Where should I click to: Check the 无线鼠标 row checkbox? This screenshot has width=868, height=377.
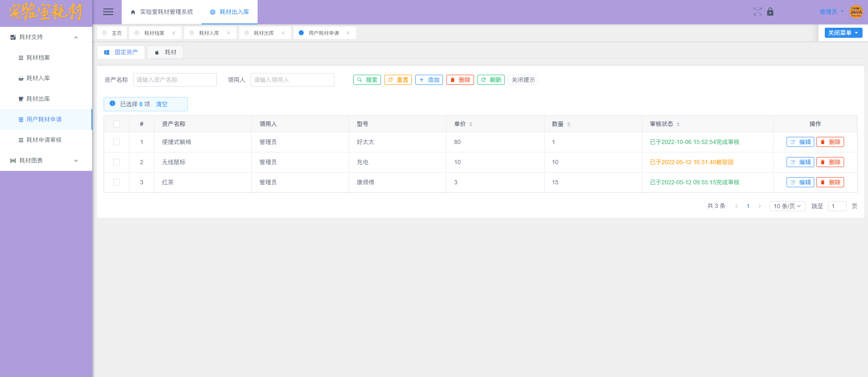tap(117, 162)
